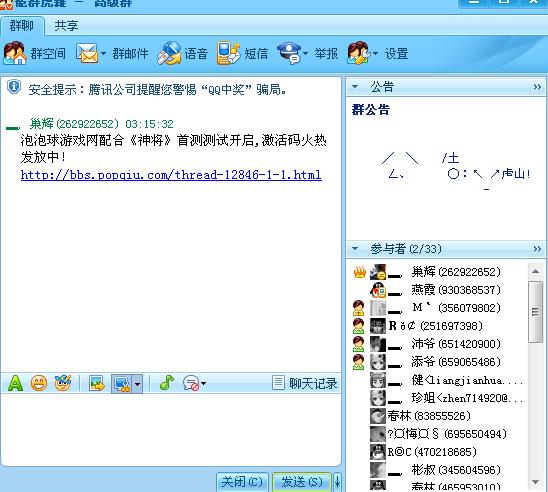
Task: Click the 短信 SMS phone icon
Action: [x=228, y=53]
